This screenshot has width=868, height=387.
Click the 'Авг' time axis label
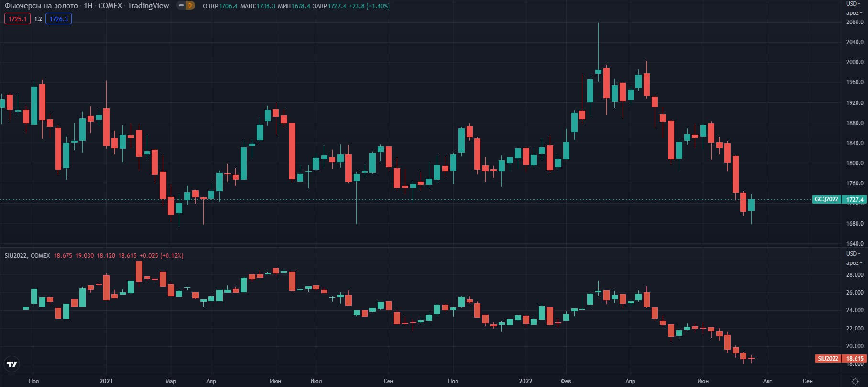[x=767, y=381]
